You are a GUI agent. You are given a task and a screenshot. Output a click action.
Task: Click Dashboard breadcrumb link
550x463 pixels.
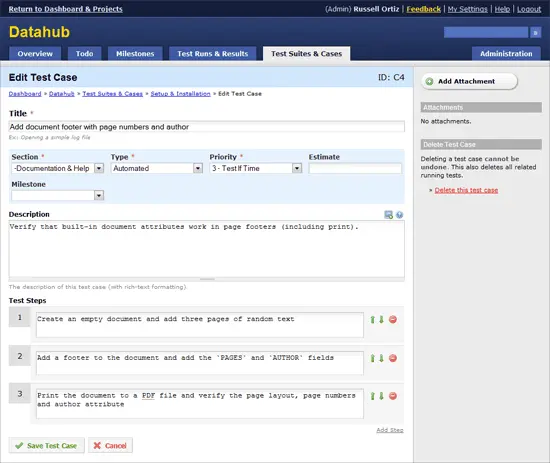click(25, 94)
